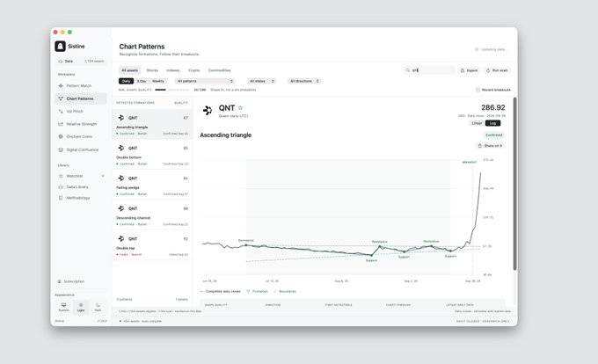This screenshot has height=364, width=598.
Task: Open Relative Strength from the sidebar
Action: pyautogui.click(x=81, y=124)
